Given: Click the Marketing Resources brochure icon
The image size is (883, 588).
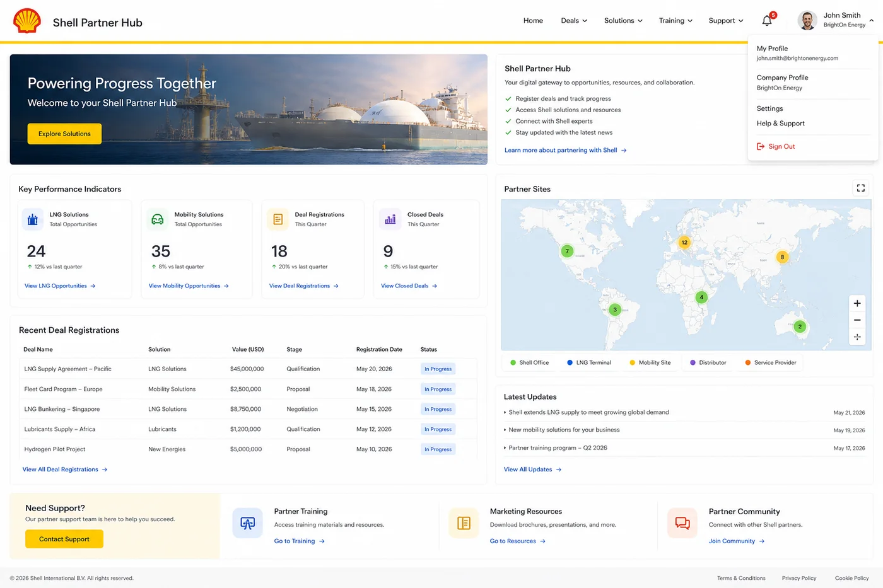Looking at the screenshot, I should coord(464,523).
